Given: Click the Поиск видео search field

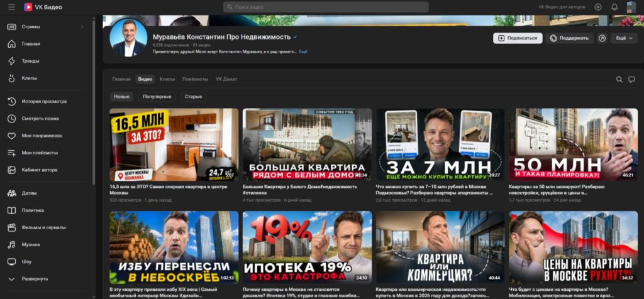Looking at the screenshot, I should 326,7.
